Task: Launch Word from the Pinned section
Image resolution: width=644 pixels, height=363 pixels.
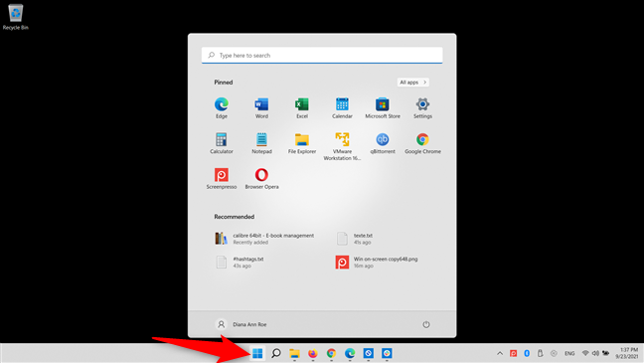Action: click(x=261, y=108)
